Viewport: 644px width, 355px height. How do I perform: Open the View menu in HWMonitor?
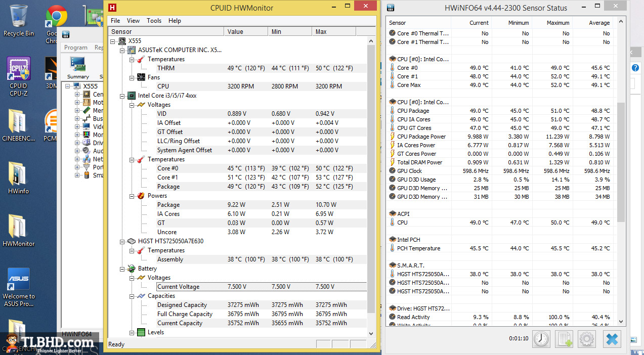click(x=134, y=21)
